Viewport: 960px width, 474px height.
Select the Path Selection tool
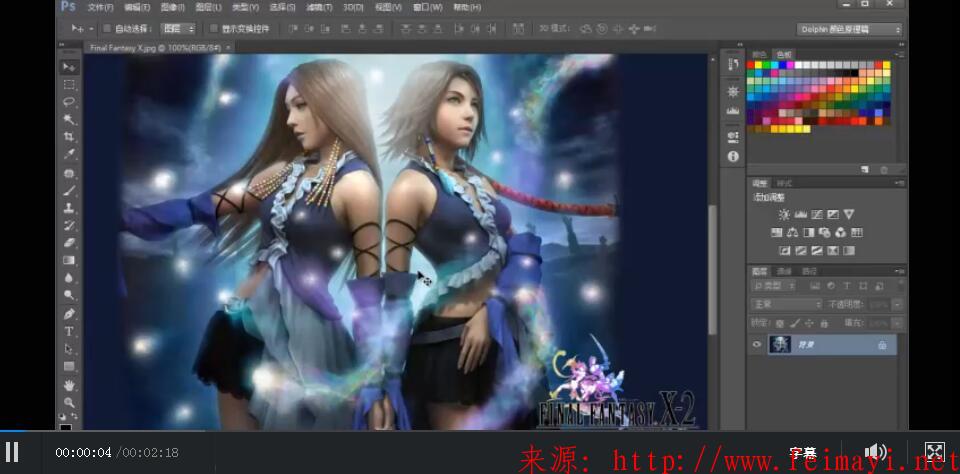pos(69,348)
